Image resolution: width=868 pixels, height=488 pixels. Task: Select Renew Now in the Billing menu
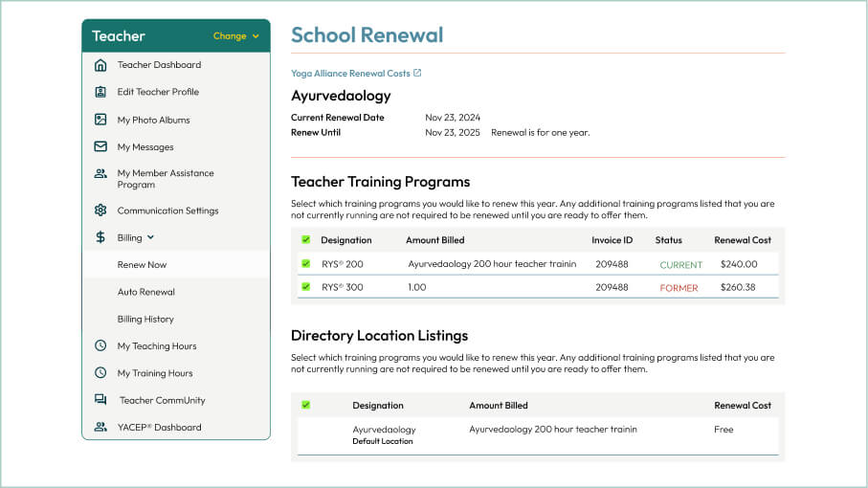tap(142, 264)
